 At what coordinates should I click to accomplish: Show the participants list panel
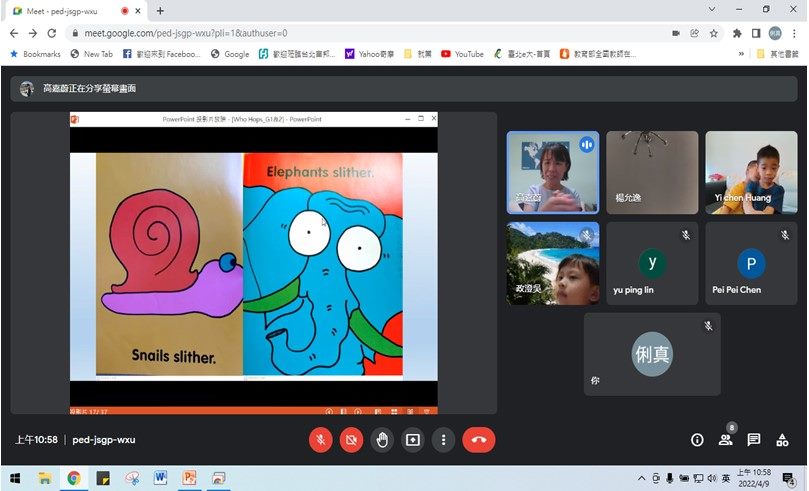tap(726, 440)
